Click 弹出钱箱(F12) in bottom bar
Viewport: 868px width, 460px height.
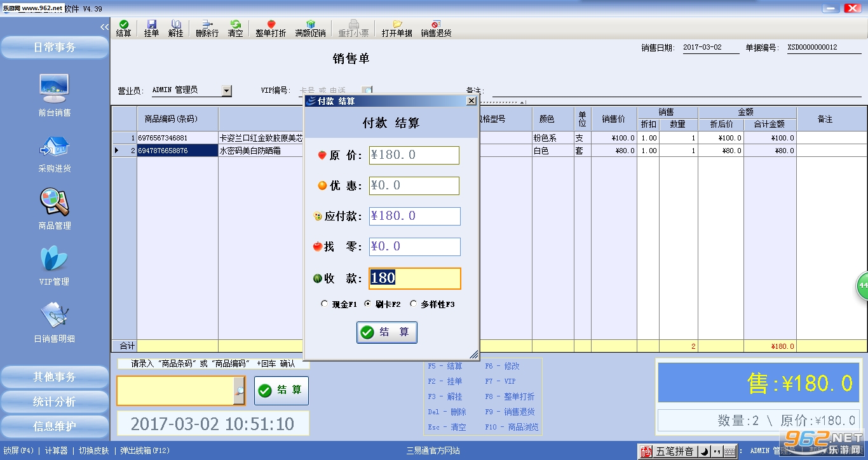coord(146,450)
